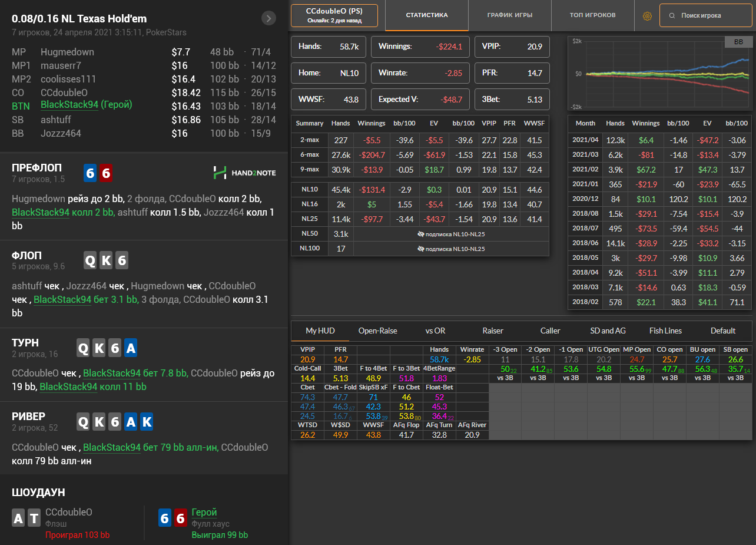Image resolution: width=756 pixels, height=545 pixels.
Task: Click the WTSD value 26.2
Action: pos(307,435)
